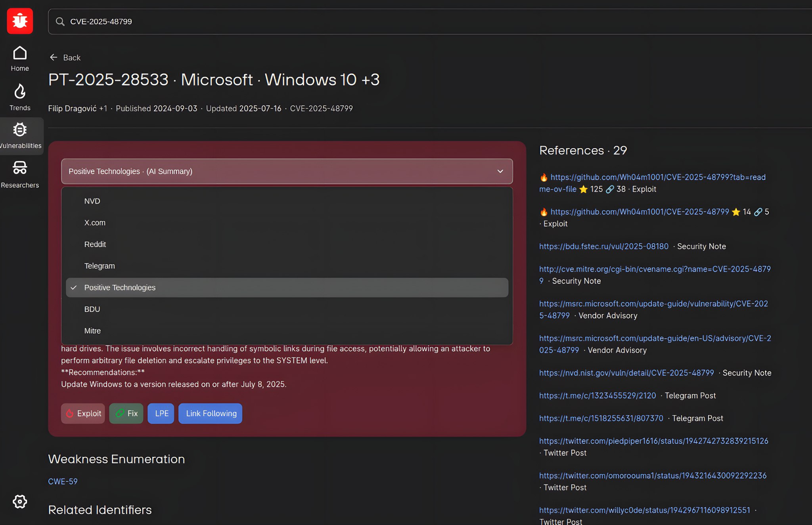This screenshot has height=525, width=812.
Task: Open the nvd.nist.gov reference link
Action: [626, 373]
